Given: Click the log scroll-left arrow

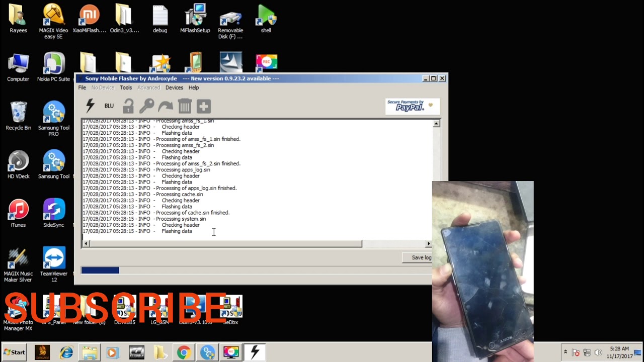Looking at the screenshot, I should pyautogui.click(x=86, y=244).
